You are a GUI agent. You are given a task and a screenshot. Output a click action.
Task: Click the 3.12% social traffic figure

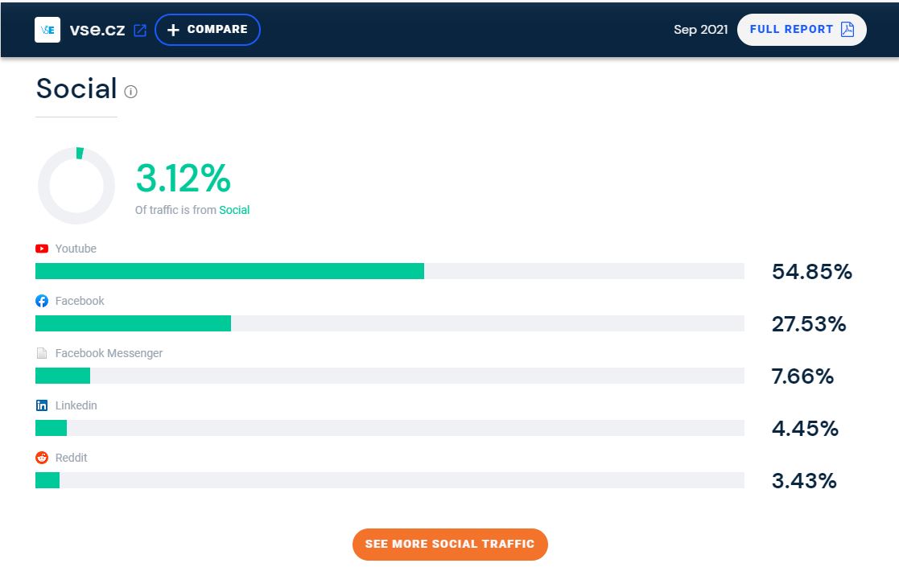click(x=183, y=179)
